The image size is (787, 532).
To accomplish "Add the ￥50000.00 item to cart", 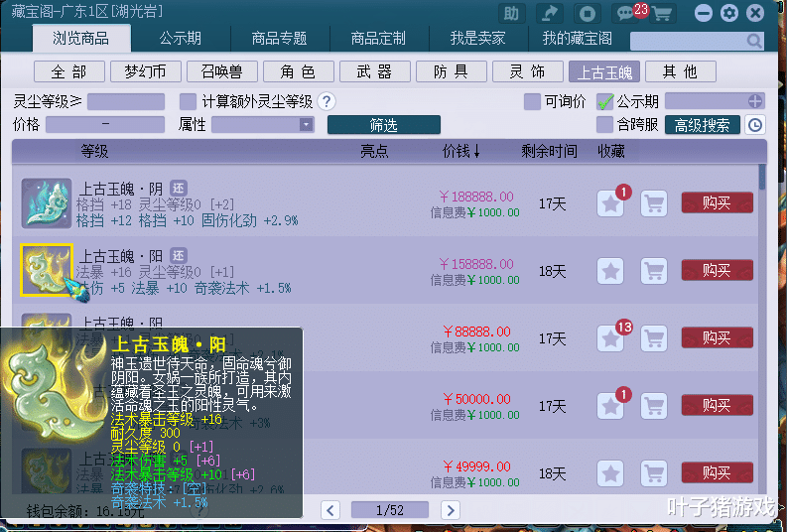I will click(x=654, y=406).
